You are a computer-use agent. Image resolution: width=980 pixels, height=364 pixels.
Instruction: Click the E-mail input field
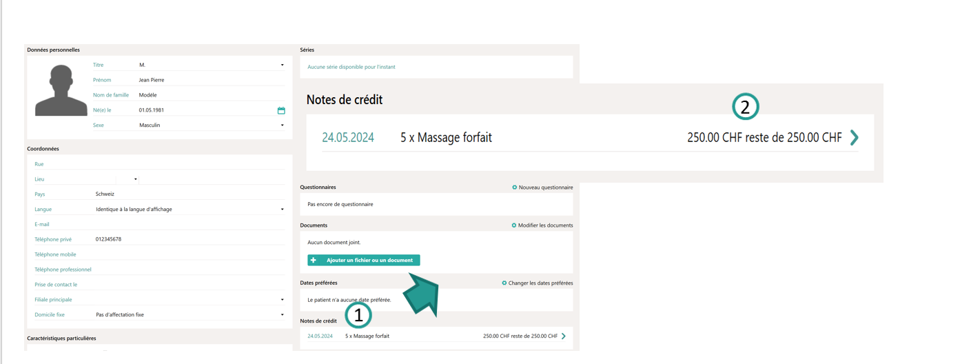coord(190,224)
